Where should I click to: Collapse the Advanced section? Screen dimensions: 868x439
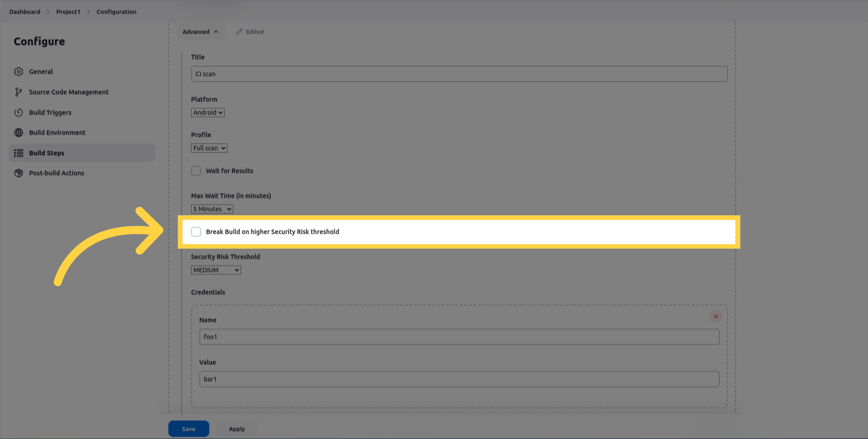pyautogui.click(x=200, y=32)
